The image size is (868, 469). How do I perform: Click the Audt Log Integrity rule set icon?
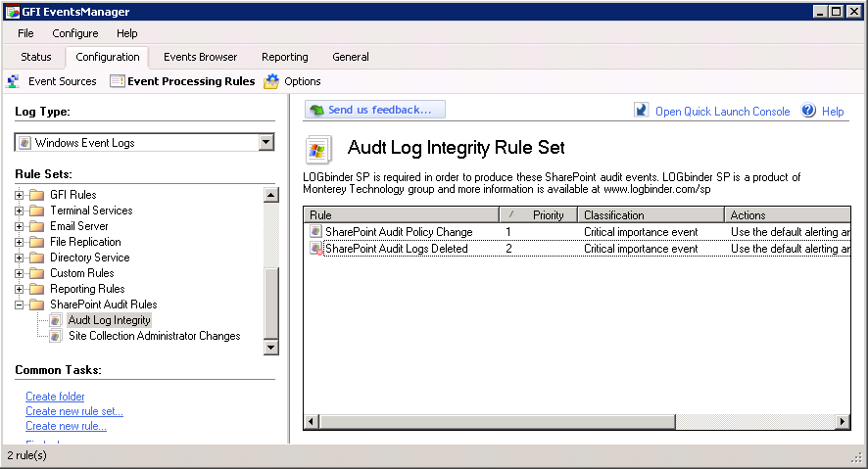(56, 320)
